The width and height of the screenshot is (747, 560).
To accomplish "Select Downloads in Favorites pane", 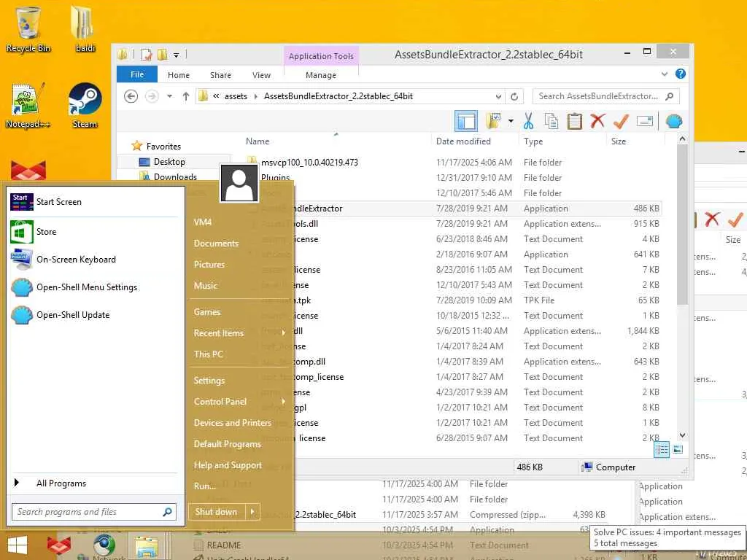I will click(x=175, y=177).
